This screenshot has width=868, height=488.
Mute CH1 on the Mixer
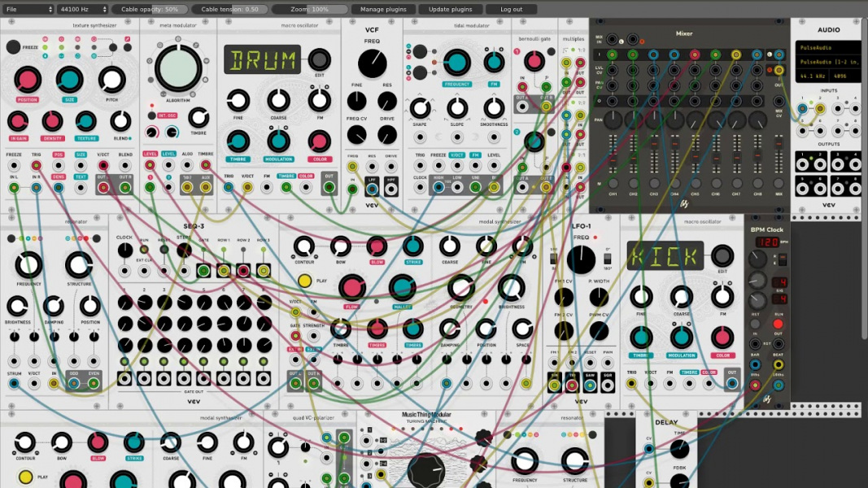pyautogui.click(x=613, y=184)
